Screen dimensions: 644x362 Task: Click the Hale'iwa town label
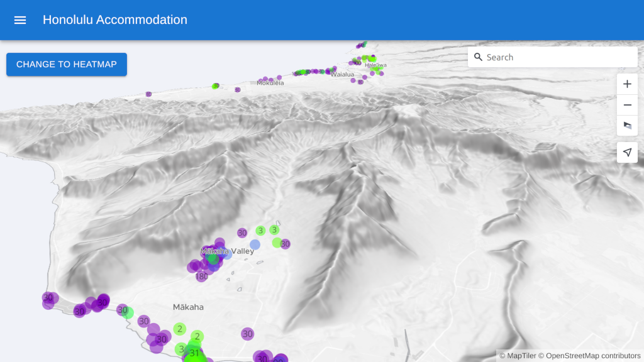click(375, 65)
